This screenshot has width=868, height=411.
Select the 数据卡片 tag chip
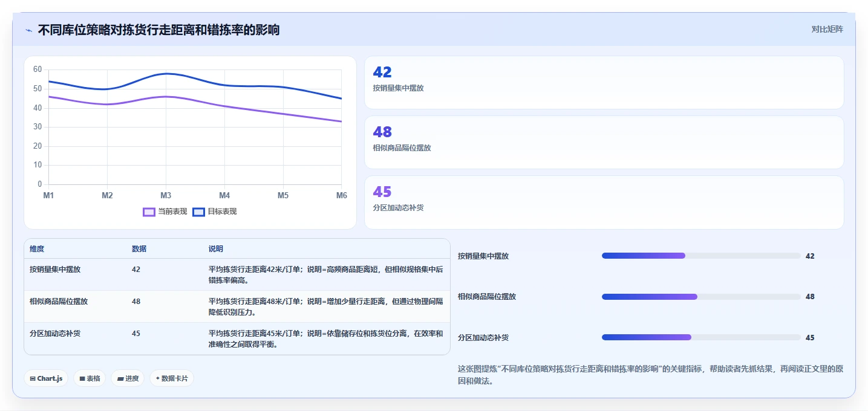[172, 378]
